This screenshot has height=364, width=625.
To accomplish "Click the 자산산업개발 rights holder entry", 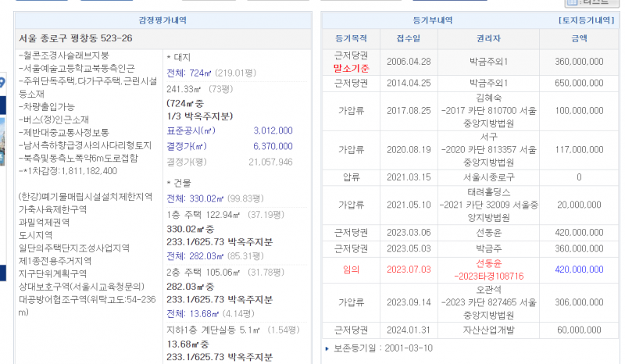I will [x=488, y=330].
